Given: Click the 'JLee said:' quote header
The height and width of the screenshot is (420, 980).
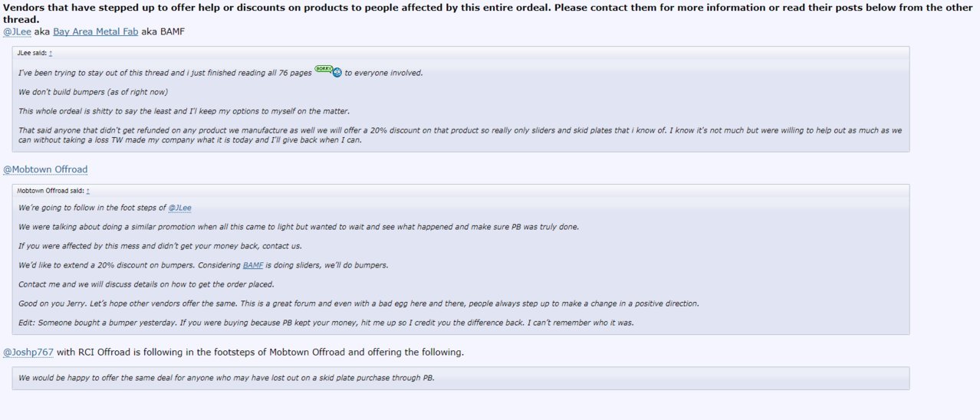Looking at the screenshot, I should point(31,53).
